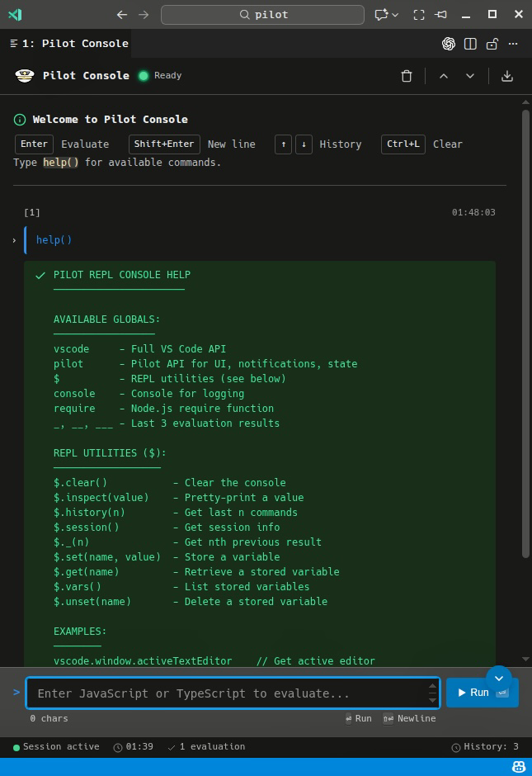The image size is (532, 776).
Task: Click the help() command text
Action: [54, 240]
